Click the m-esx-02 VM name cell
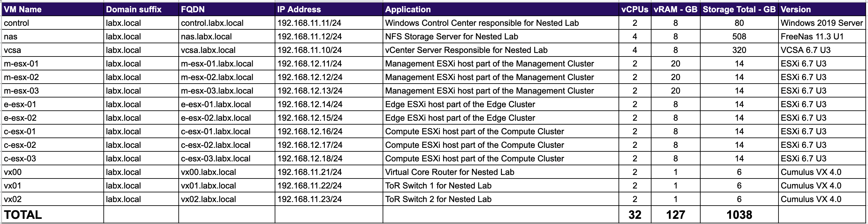 click(x=21, y=77)
